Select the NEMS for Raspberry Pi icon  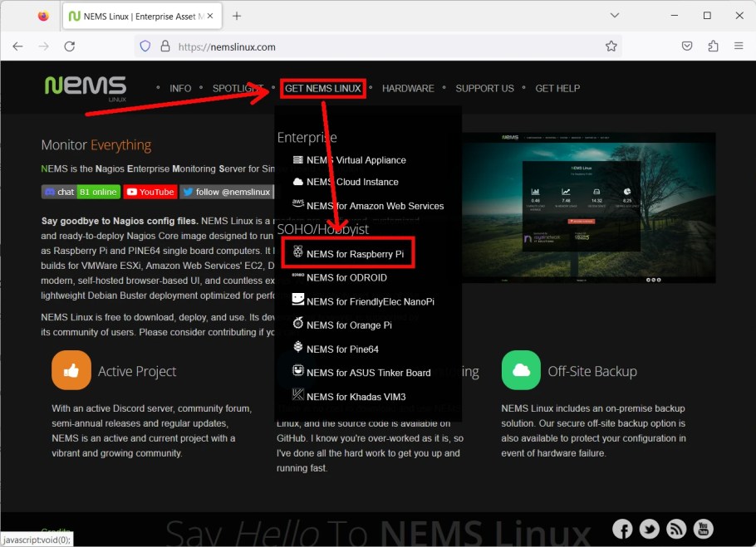(x=299, y=252)
